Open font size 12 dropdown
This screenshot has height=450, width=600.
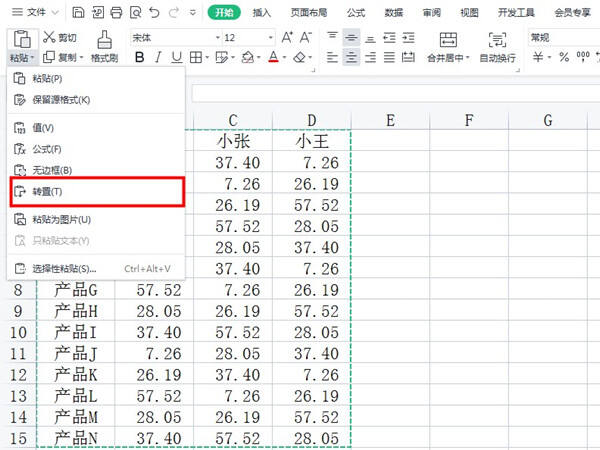[x=271, y=38]
